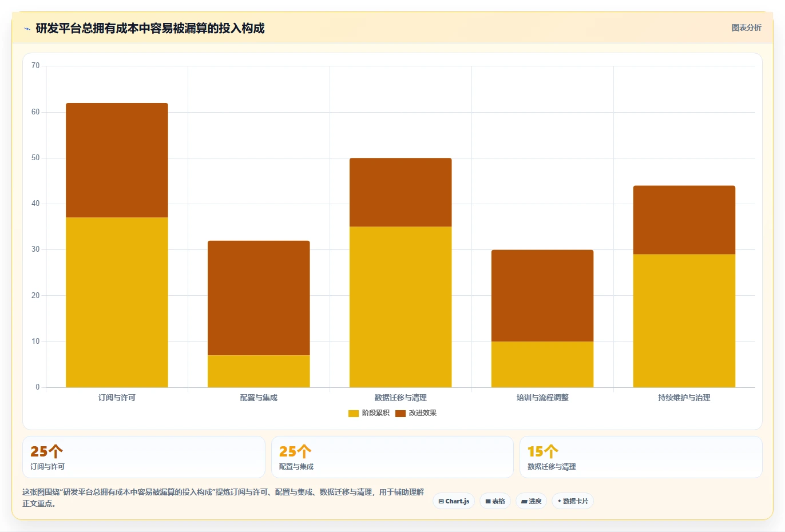Screen dimensions: 785x532
Task: Click the y-axis tick value 50
Action: point(35,158)
